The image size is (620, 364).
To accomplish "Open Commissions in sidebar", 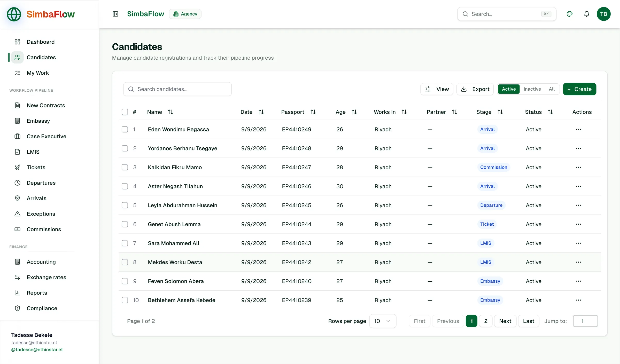I will 44,229.
